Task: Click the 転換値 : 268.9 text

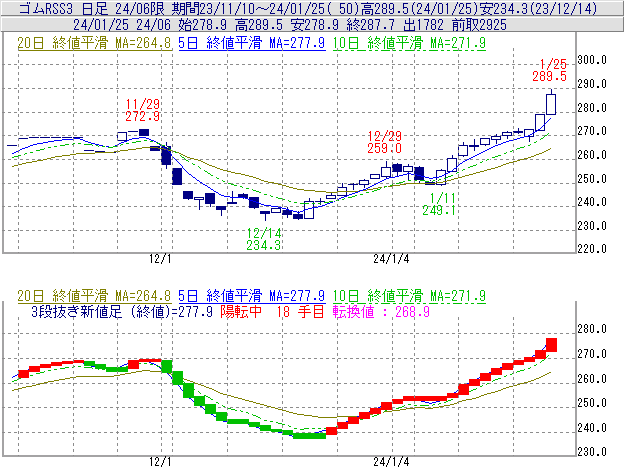Action: point(381,311)
